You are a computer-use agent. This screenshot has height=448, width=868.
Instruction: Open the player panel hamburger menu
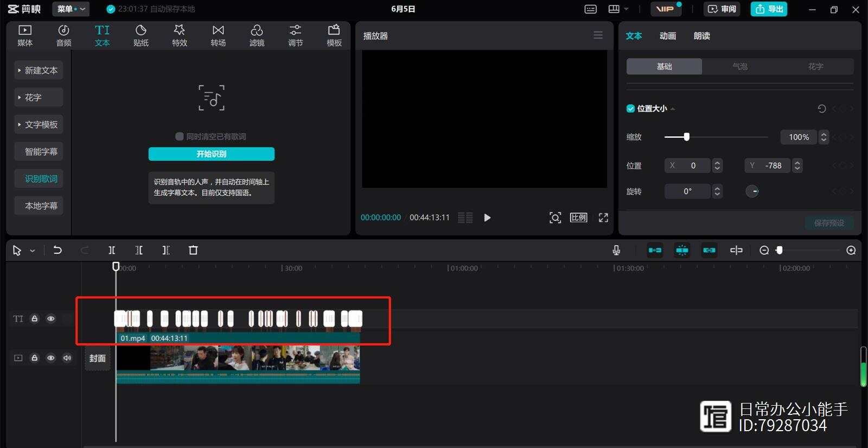coord(598,35)
